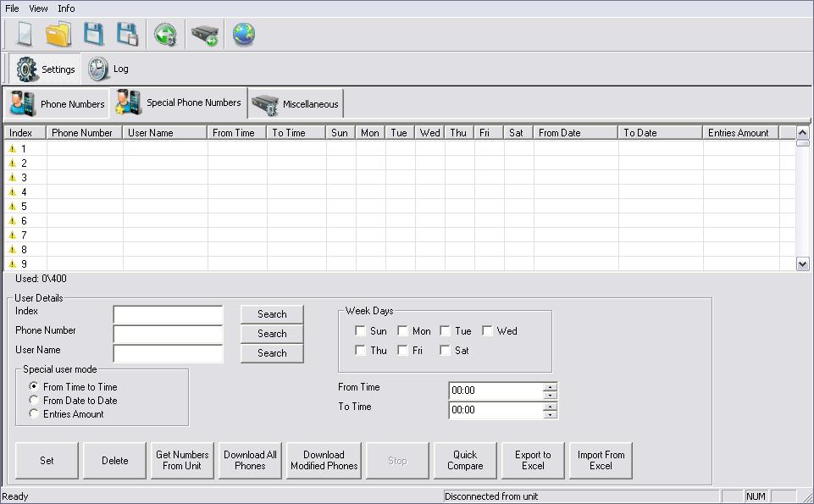Enable the Sun weekday checkbox
The width and height of the screenshot is (814, 504).
coord(361,331)
